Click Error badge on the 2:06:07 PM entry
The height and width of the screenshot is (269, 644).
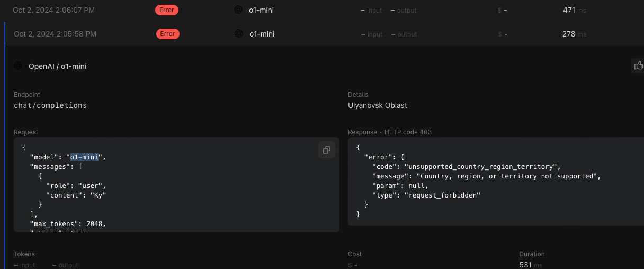pyautogui.click(x=167, y=10)
